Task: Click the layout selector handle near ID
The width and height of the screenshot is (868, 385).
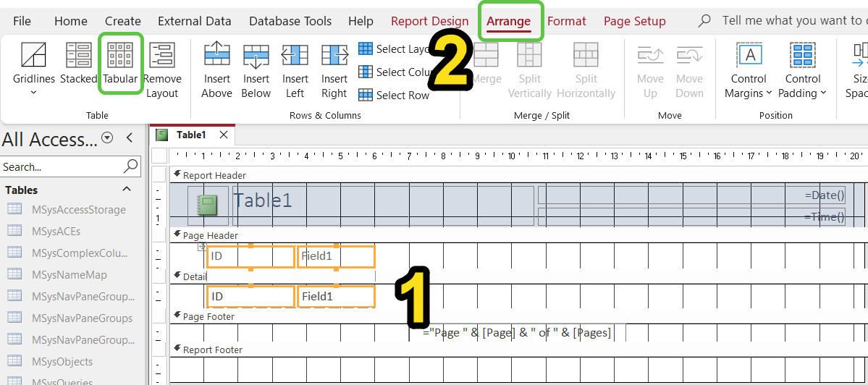Action: click(203, 247)
